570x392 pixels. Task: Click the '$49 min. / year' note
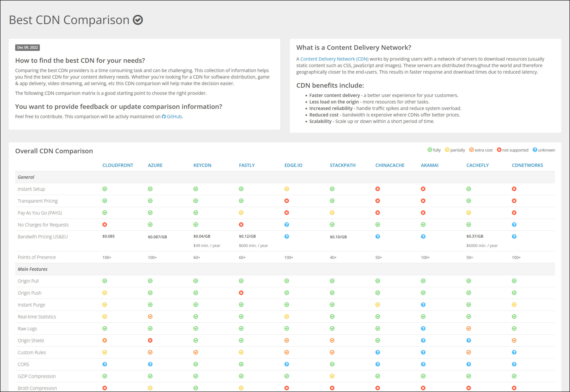click(207, 246)
